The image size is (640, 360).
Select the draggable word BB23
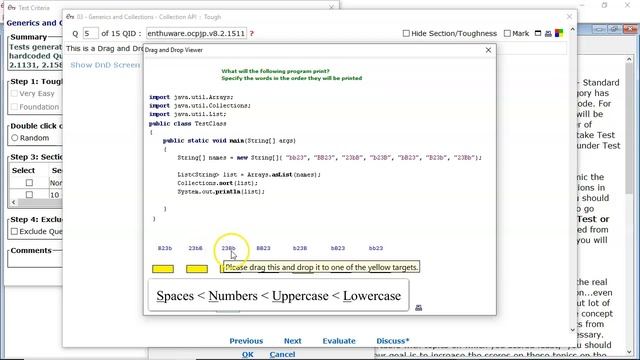[x=263, y=248]
